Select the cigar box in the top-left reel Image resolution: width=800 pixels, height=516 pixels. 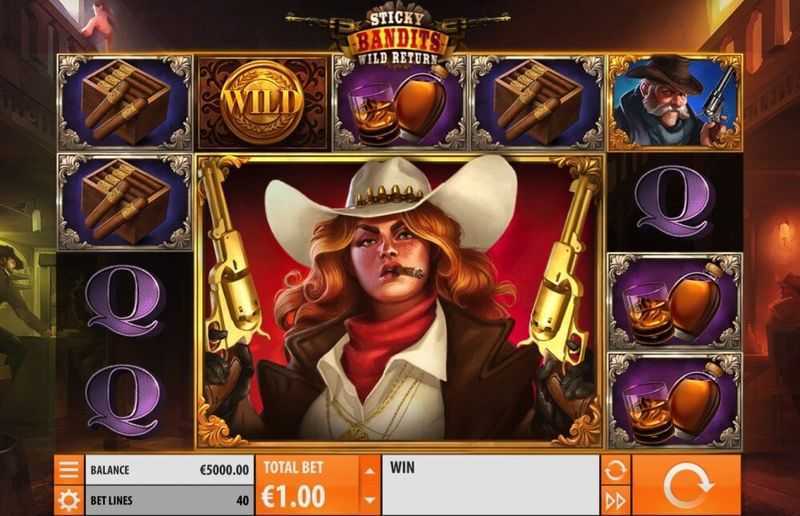click(125, 103)
